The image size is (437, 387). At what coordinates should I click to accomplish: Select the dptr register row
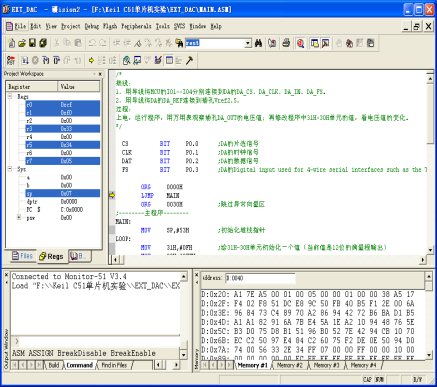[x=63, y=201]
